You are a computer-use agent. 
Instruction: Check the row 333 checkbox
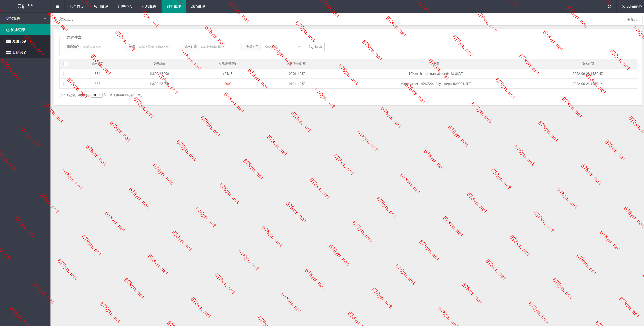point(66,84)
